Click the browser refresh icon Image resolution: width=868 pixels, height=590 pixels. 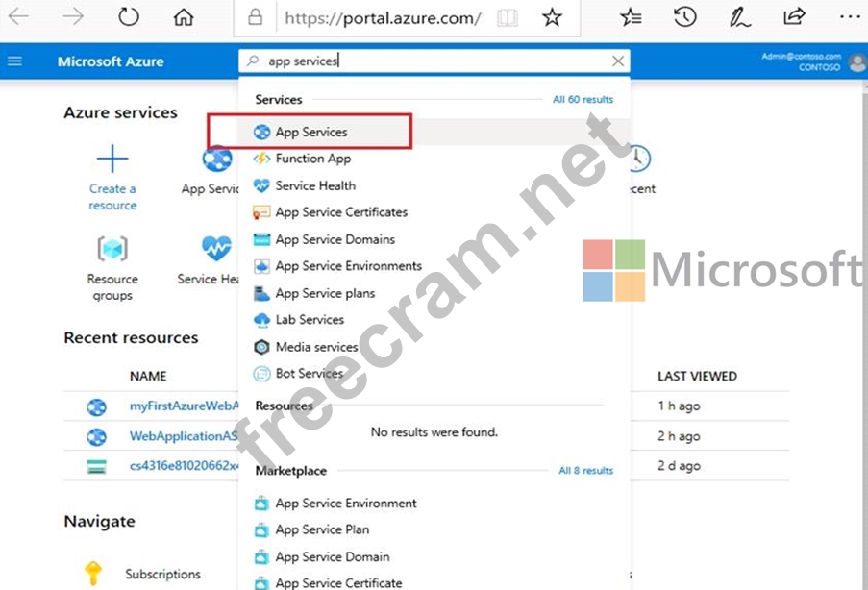coord(128,17)
